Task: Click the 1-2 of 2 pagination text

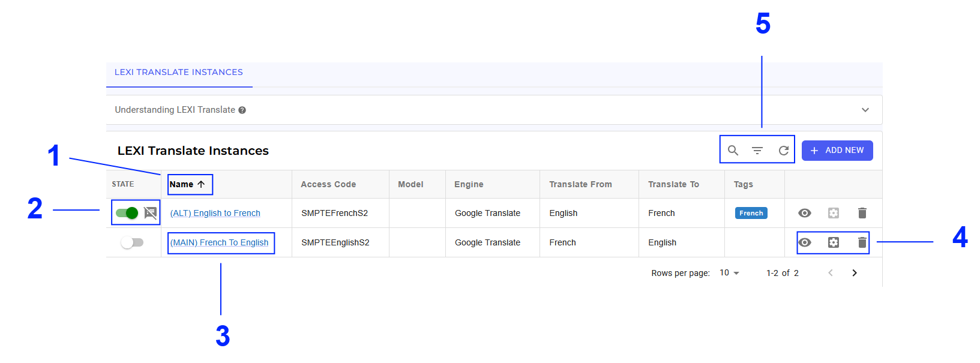Action: (x=783, y=273)
